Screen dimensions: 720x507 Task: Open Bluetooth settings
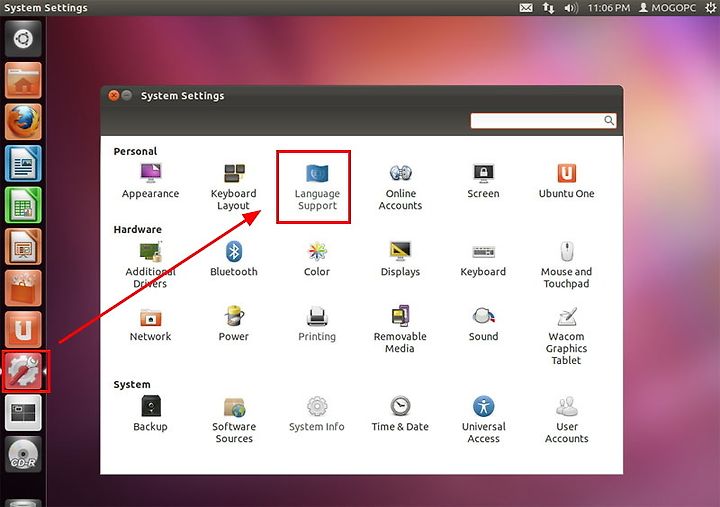[x=234, y=259]
